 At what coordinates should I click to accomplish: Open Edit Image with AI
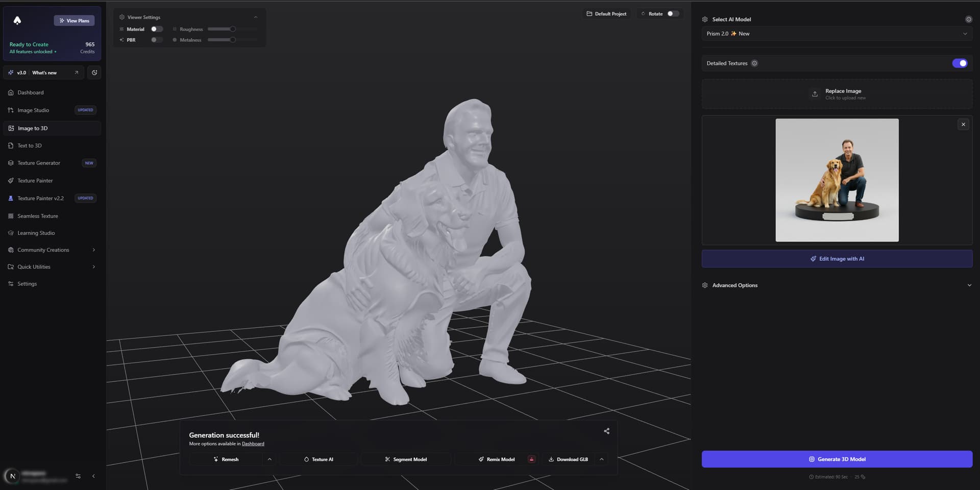click(837, 258)
